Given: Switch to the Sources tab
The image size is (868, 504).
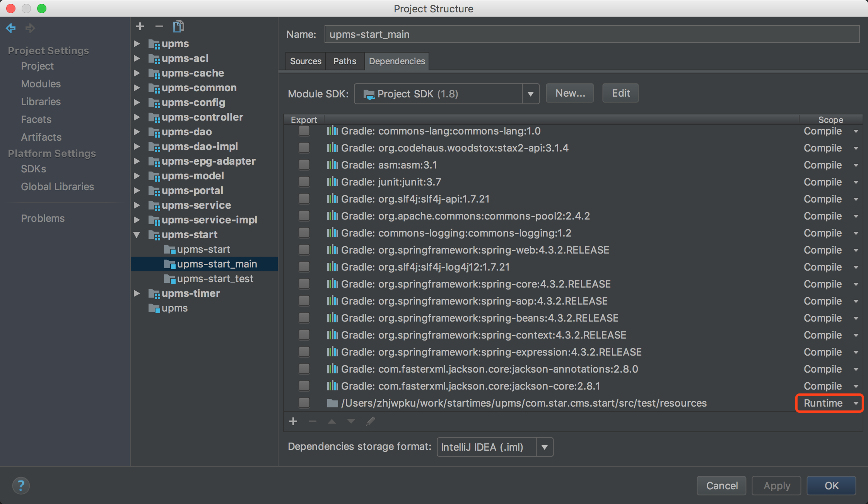Looking at the screenshot, I should tap(305, 61).
